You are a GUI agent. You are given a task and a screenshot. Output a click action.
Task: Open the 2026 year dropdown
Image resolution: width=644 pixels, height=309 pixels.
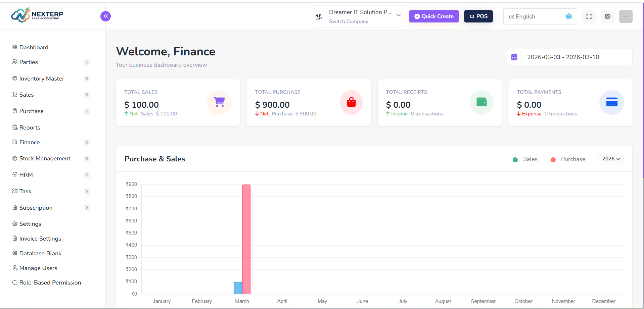click(611, 159)
